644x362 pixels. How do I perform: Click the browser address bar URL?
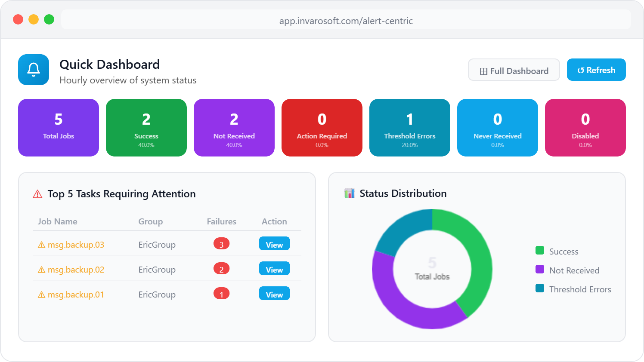[x=346, y=21]
